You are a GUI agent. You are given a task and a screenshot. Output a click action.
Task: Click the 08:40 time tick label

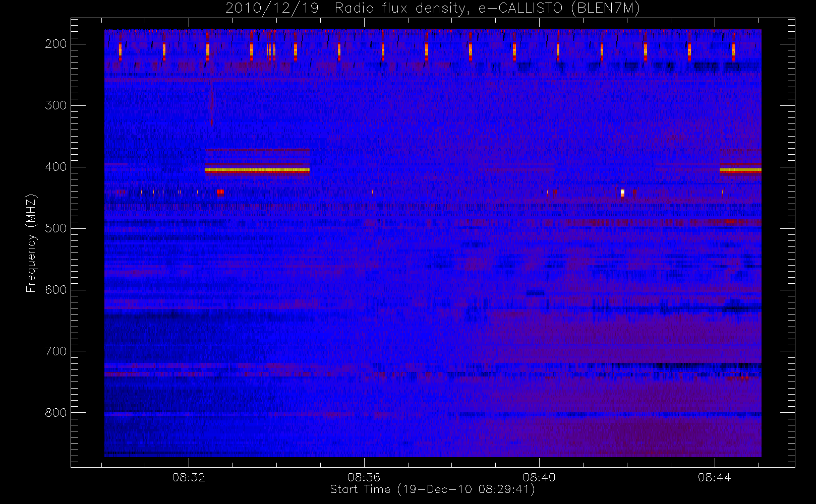(539, 477)
